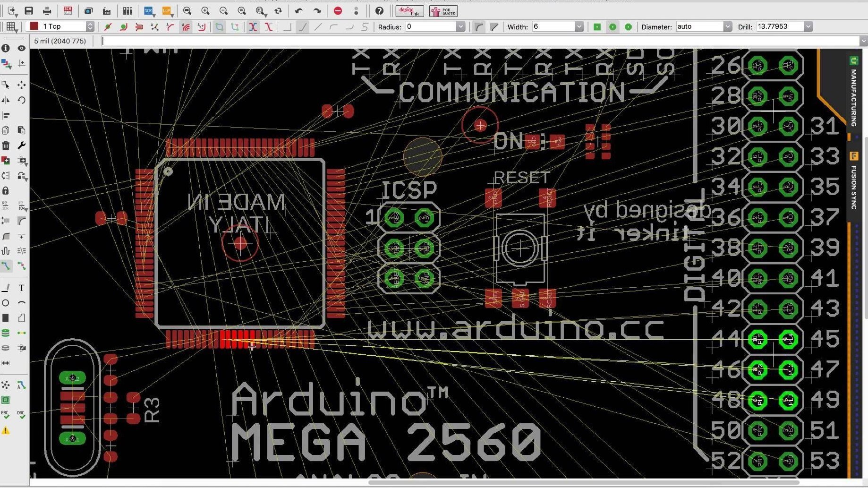The height and width of the screenshot is (488, 868).
Task: Open the grid settings icon
Action: coord(11,26)
